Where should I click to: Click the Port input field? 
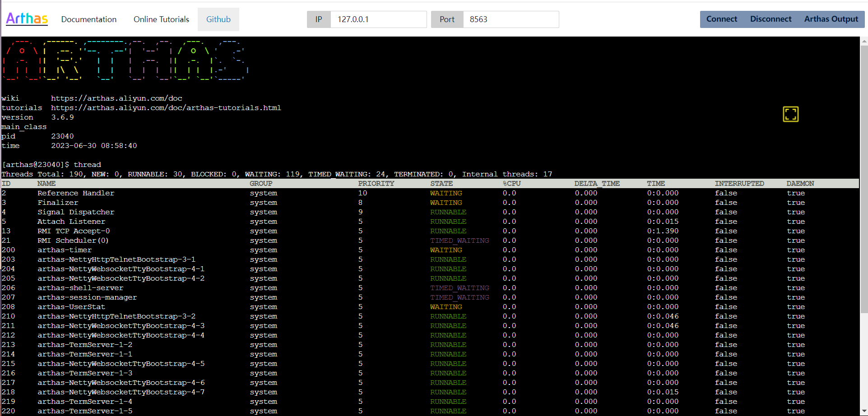(511, 19)
